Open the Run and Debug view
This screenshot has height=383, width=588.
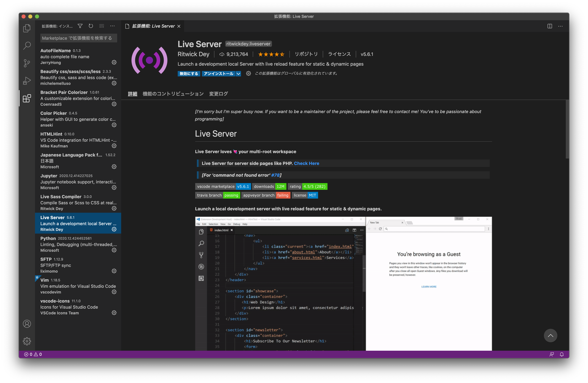point(27,81)
